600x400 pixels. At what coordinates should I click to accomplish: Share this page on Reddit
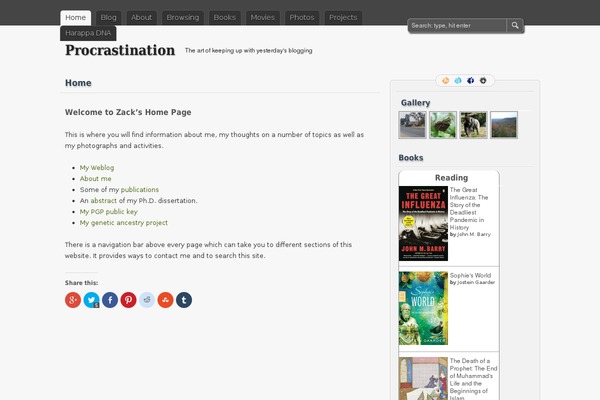(x=147, y=300)
